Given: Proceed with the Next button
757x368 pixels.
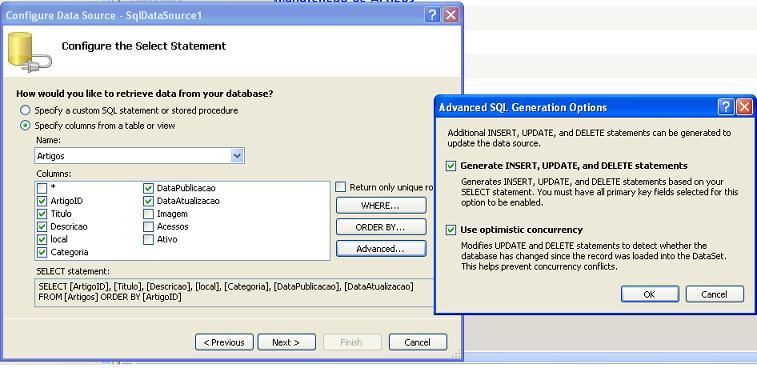Looking at the screenshot, I should tap(287, 342).
